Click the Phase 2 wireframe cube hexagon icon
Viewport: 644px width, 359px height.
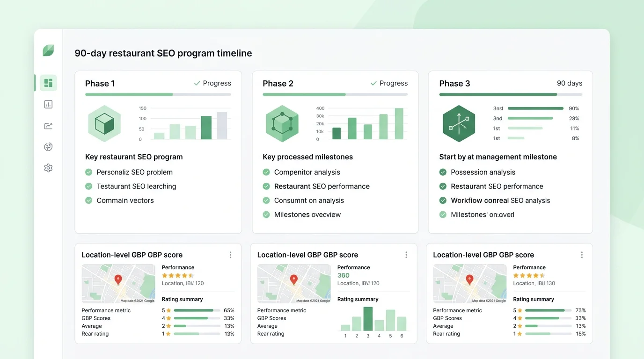(x=282, y=124)
